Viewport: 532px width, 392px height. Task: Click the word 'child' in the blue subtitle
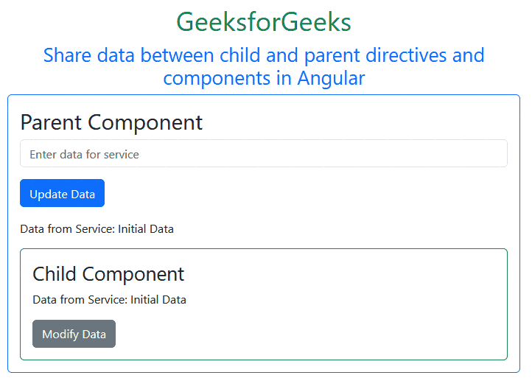point(239,55)
